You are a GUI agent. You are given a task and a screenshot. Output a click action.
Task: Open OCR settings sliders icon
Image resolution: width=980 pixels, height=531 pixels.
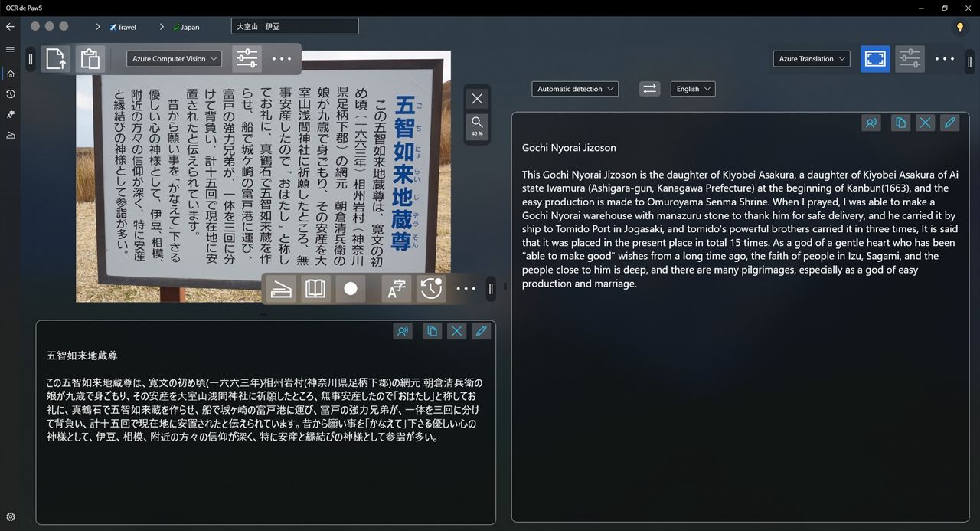(247, 59)
